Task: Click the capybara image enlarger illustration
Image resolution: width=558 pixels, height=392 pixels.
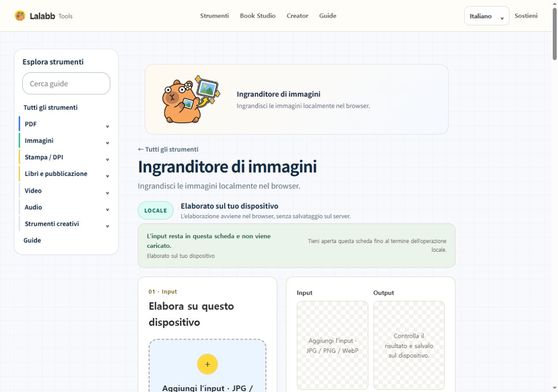Action: point(191,99)
